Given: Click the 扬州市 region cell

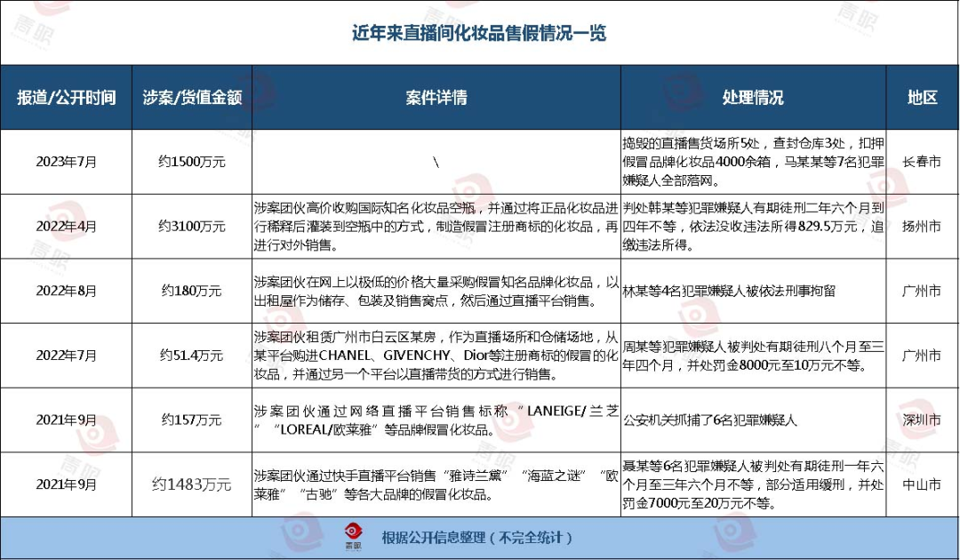Looking at the screenshot, I should coord(923,227).
